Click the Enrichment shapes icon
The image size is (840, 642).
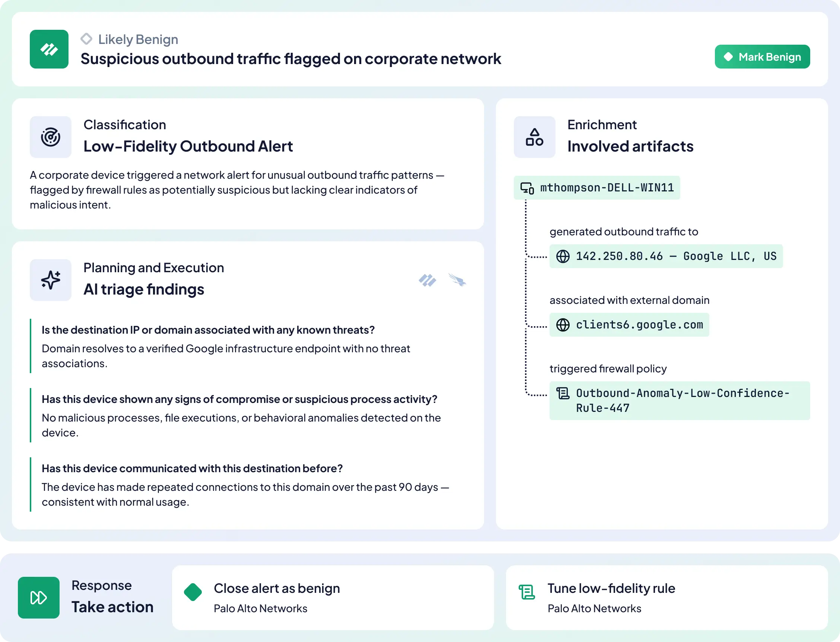[x=534, y=137]
